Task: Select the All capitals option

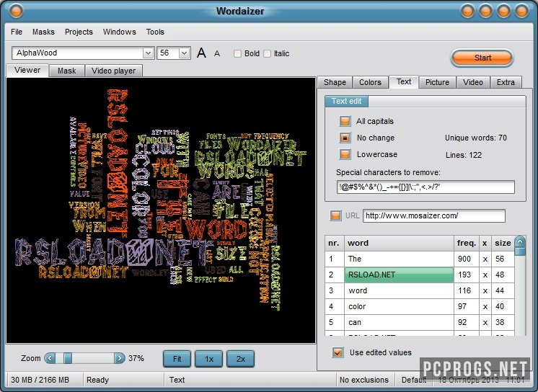Action: point(345,121)
